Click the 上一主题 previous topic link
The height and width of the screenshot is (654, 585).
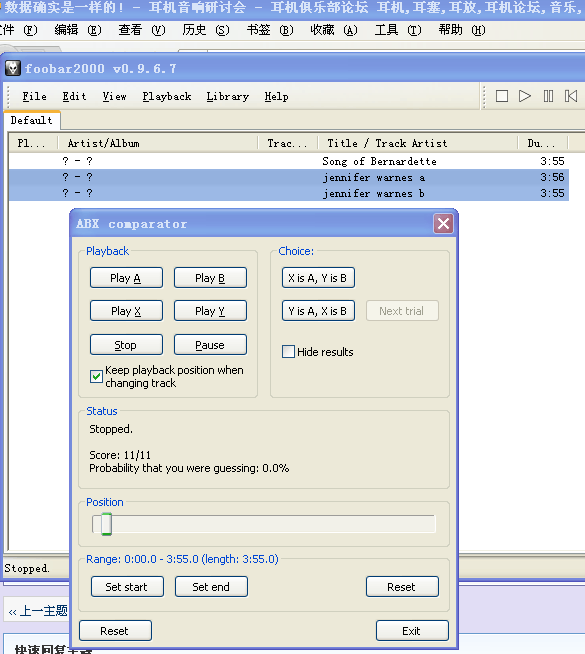[x=38, y=611]
